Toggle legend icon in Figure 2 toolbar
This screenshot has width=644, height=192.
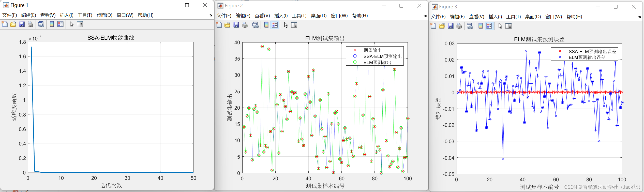coord(275,25)
